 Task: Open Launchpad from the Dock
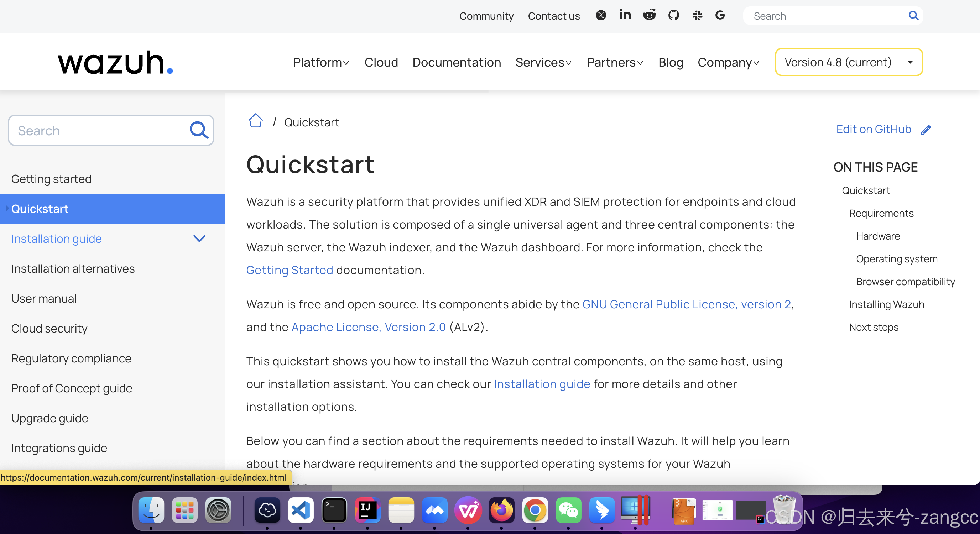tap(184, 510)
